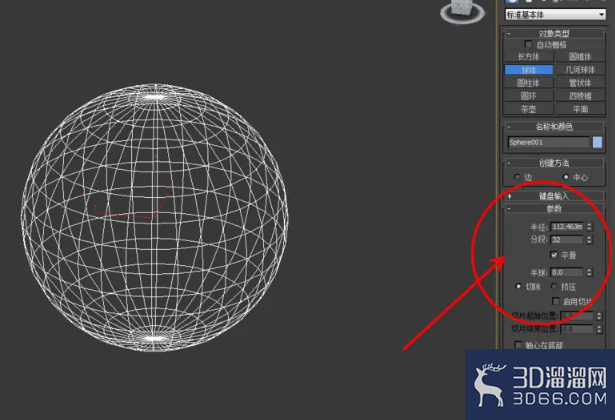Select the 切除 radio button
Image resolution: width=615 pixels, height=420 pixels.
(518, 286)
